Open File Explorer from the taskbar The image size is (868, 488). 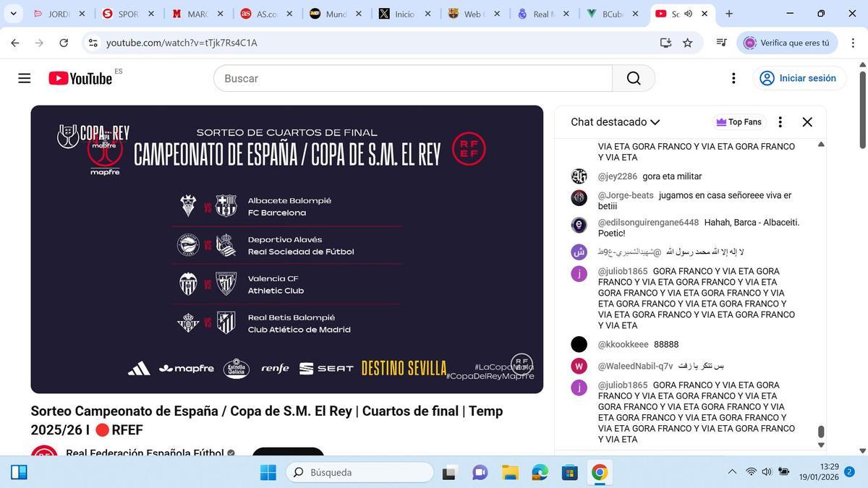pyautogui.click(x=509, y=474)
